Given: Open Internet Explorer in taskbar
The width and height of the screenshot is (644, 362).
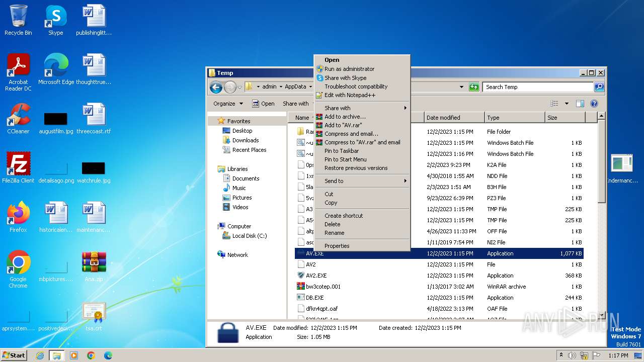Looking at the screenshot, I should (x=40, y=355).
